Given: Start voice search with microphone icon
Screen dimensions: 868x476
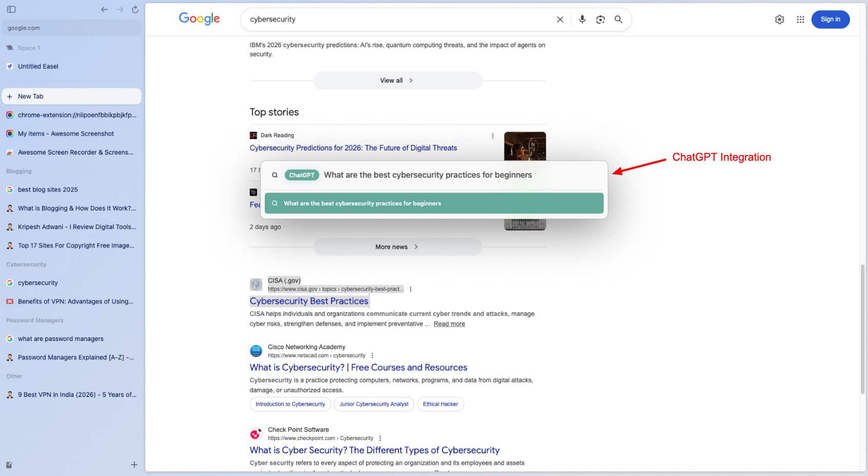Looking at the screenshot, I should click(x=582, y=20).
